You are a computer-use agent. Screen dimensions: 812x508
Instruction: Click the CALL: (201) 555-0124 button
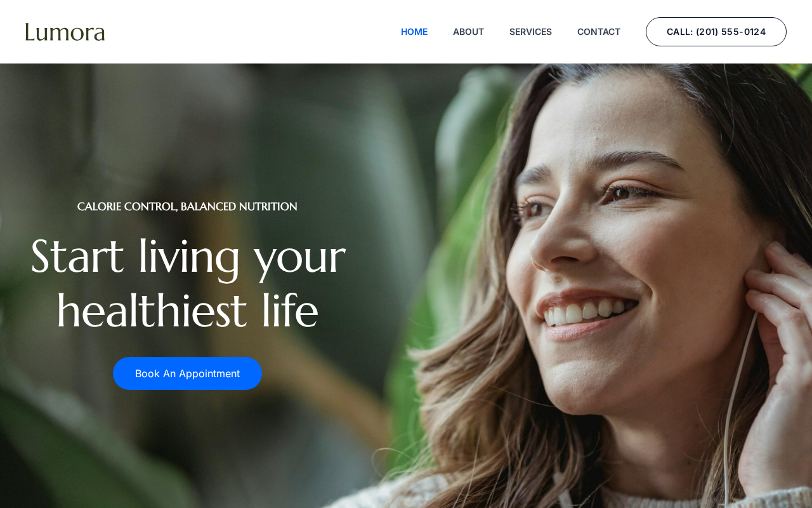[x=716, y=32]
